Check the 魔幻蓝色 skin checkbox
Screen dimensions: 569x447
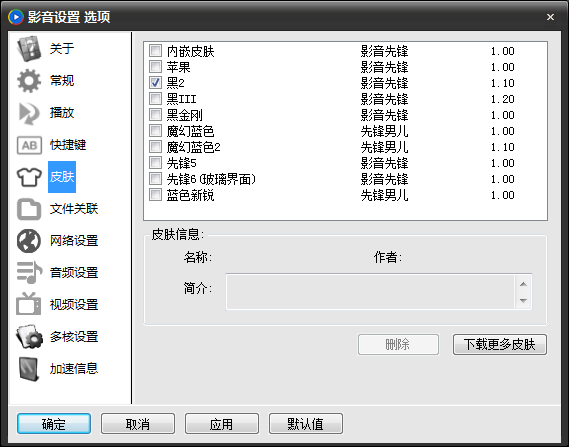155,130
